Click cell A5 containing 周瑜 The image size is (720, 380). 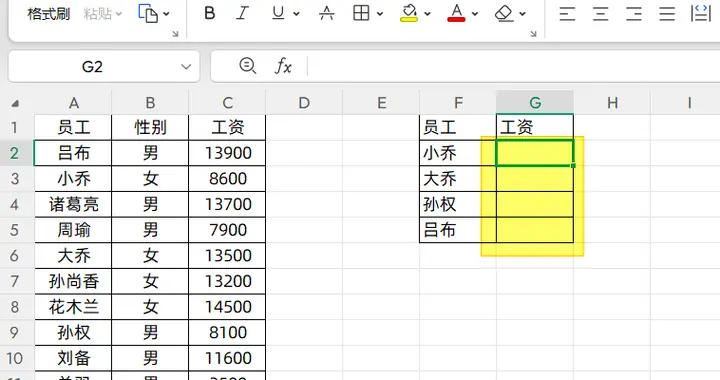[x=73, y=230]
